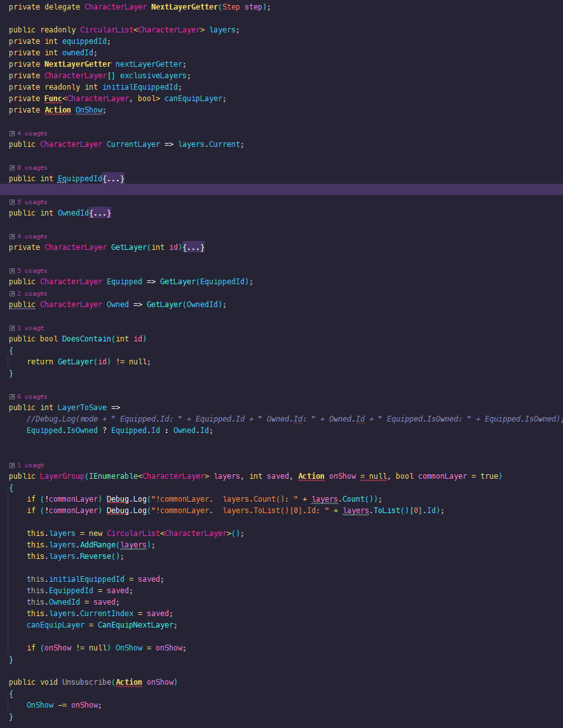Click the lowercase equippedId field name
This screenshot has width=563, height=728.
point(84,41)
